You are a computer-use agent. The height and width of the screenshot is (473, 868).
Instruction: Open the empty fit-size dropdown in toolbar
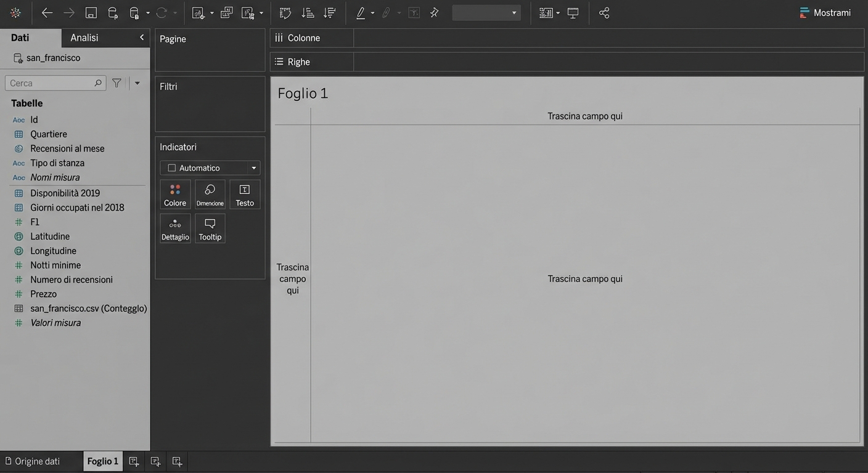486,13
